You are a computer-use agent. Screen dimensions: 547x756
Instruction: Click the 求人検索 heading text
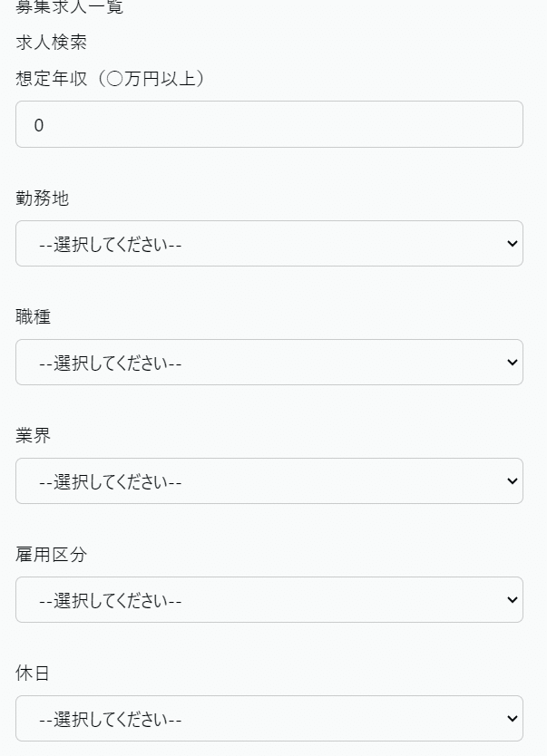52,43
